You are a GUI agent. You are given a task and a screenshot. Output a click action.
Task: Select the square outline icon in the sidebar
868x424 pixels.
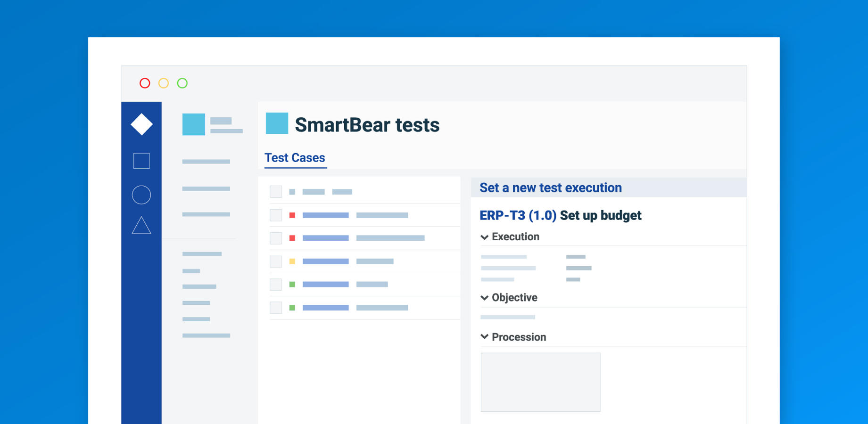click(x=141, y=161)
